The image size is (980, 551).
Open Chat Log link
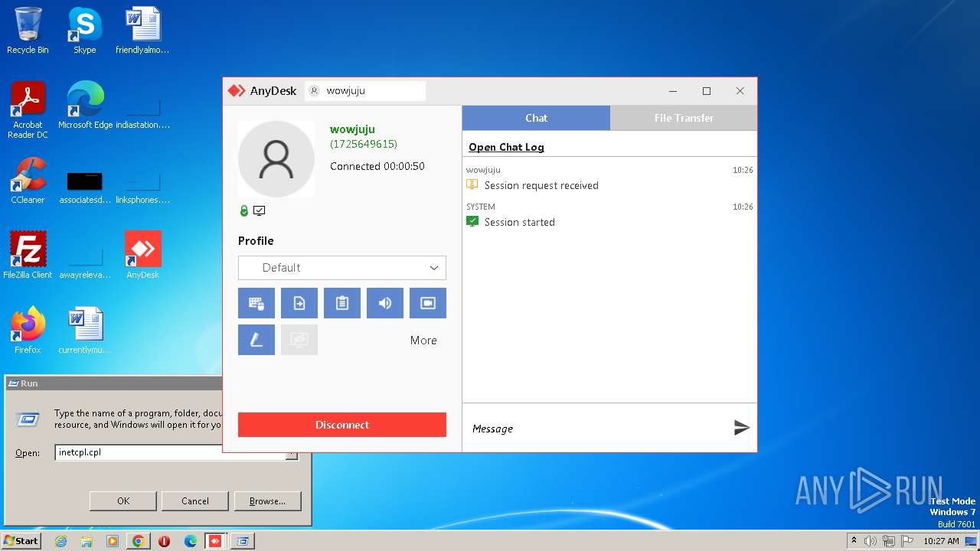pyautogui.click(x=506, y=147)
